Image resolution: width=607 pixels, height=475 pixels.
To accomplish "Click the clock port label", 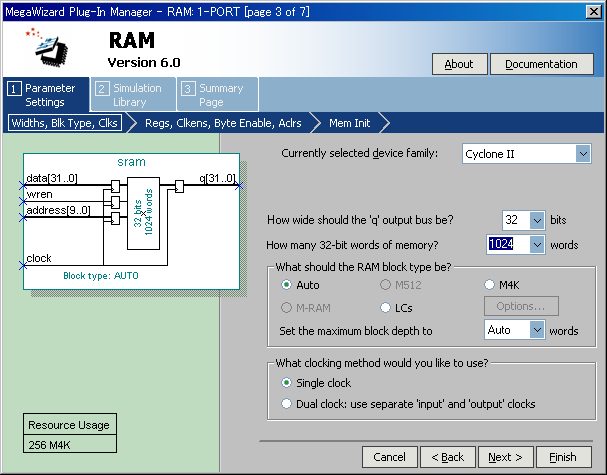I will tap(39, 258).
